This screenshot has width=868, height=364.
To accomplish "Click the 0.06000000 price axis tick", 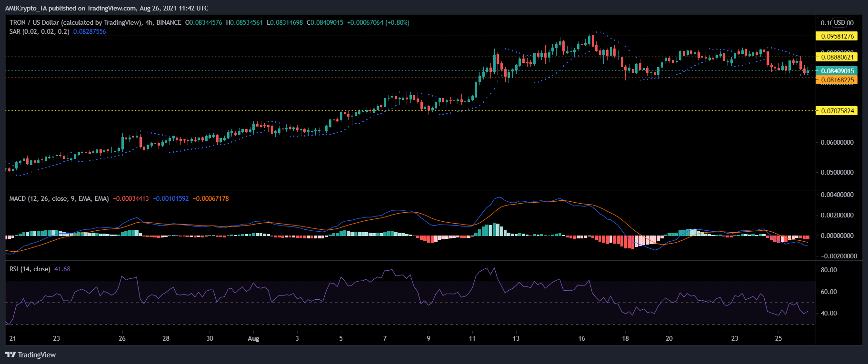I will (x=837, y=142).
